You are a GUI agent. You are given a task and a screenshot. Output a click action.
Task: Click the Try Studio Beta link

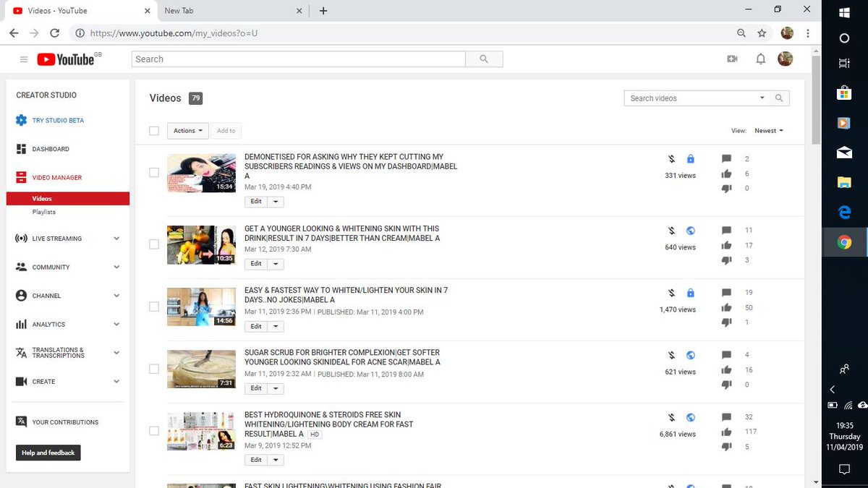pyautogui.click(x=58, y=121)
